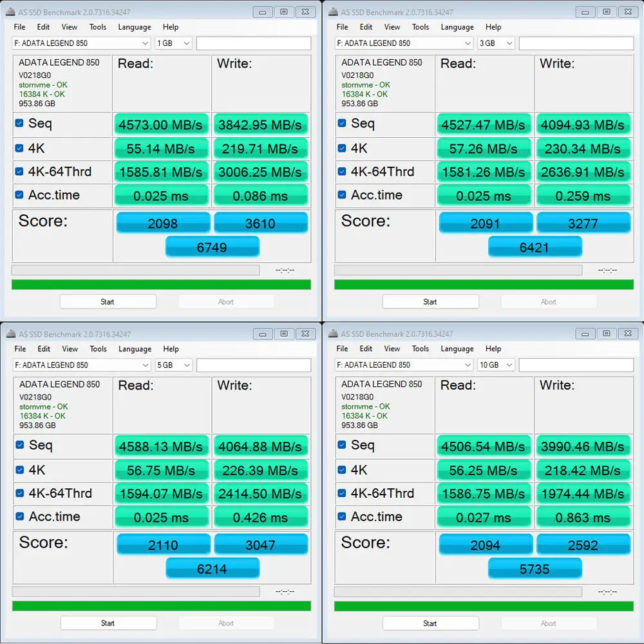Screen dimensions: 644x644
Task: Click Seq read value 4573.00 MB/s
Action: tap(161, 125)
